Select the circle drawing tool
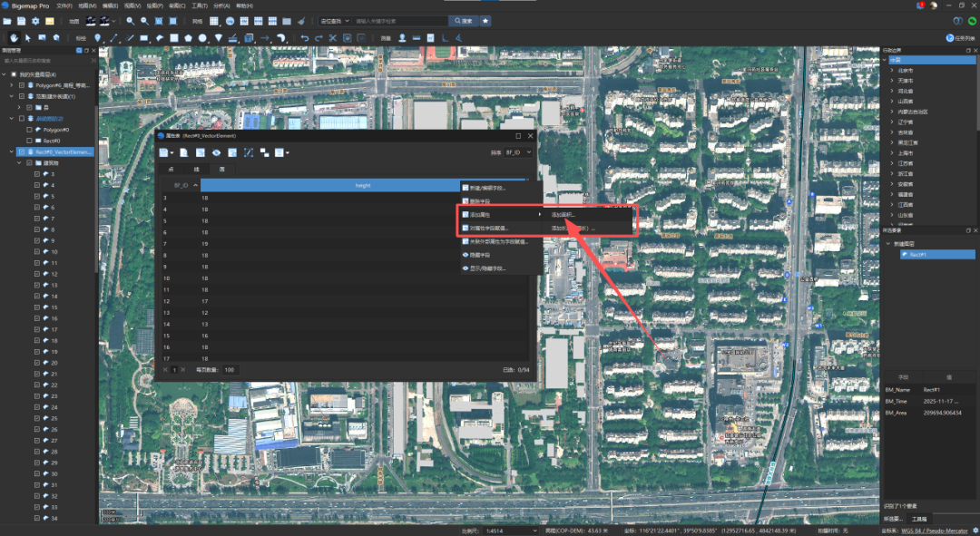Screen dimensions: 980x536 pyautogui.click(x=202, y=38)
